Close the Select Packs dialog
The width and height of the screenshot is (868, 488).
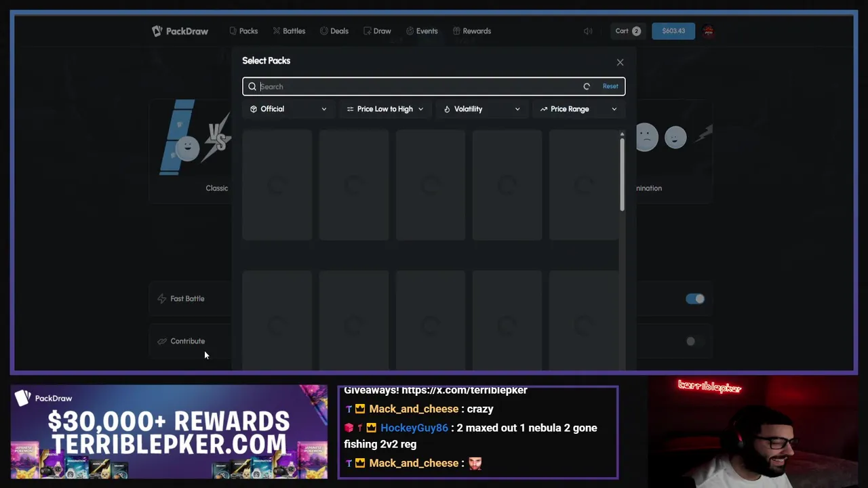[x=620, y=62]
